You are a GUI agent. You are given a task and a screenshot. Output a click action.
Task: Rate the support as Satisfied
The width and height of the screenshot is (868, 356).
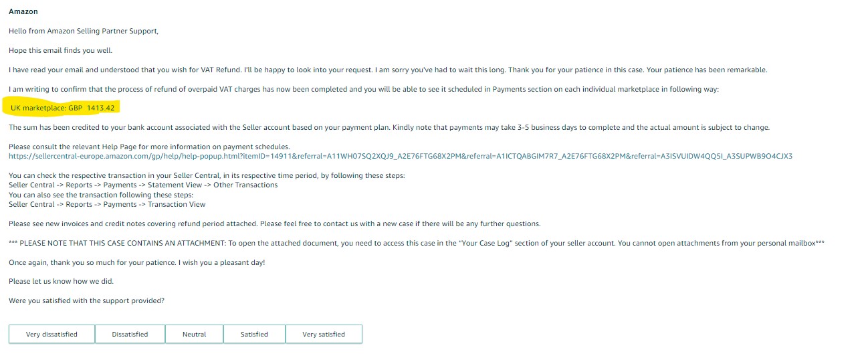point(254,334)
